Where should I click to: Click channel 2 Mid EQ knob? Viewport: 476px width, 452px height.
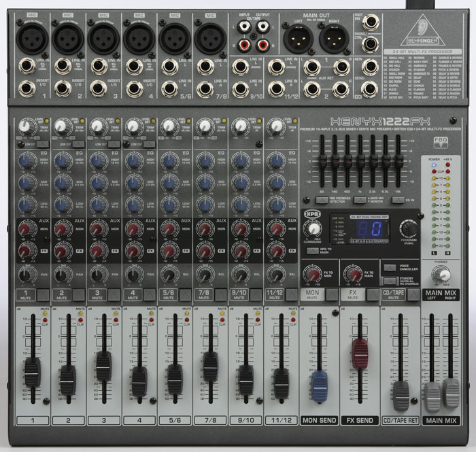[x=62, y=184]
